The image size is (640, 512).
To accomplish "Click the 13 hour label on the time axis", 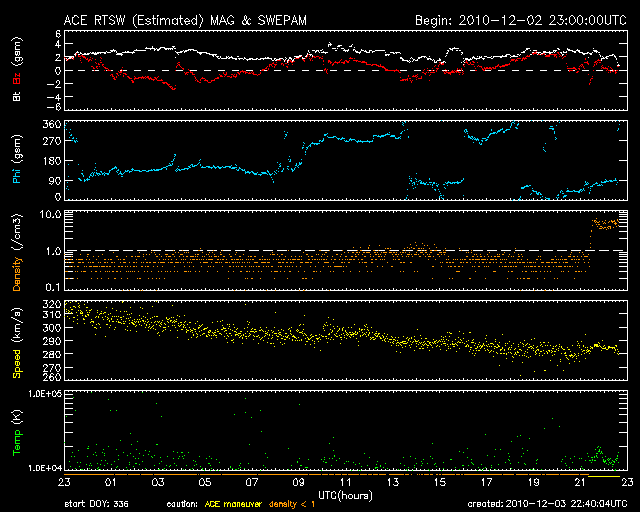I will point(393,483).
